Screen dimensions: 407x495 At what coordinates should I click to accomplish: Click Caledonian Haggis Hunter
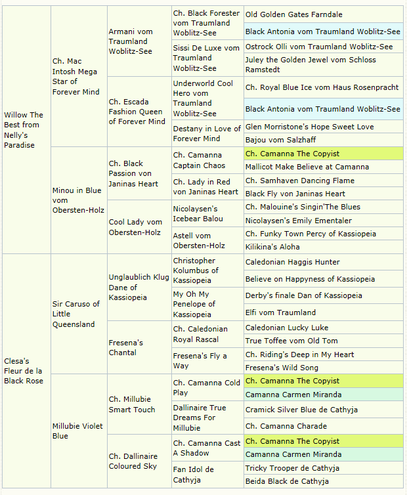293,262
